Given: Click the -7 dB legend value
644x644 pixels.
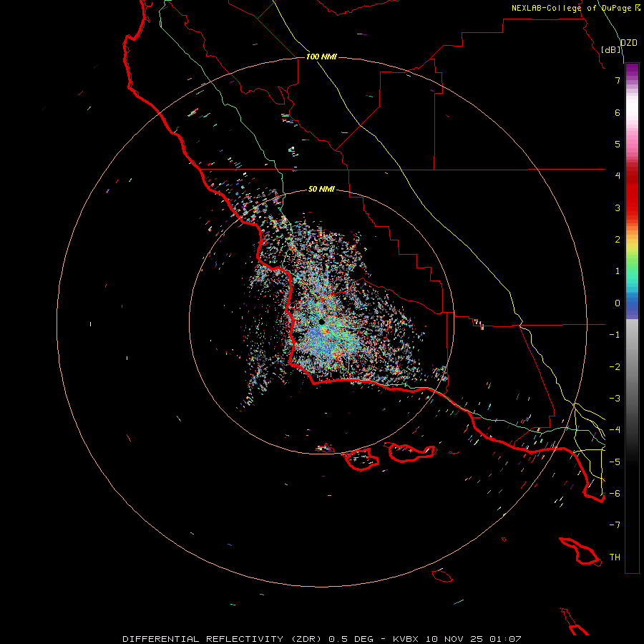Looking at the screenshot, I should (x=615, y=525).
